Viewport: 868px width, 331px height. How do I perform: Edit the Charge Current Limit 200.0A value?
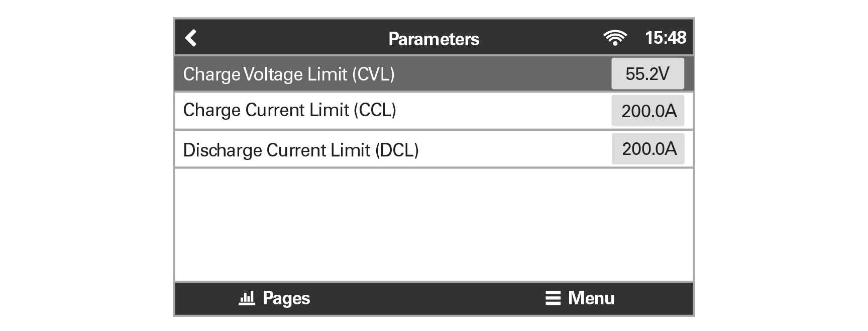(x=648, y=111)
